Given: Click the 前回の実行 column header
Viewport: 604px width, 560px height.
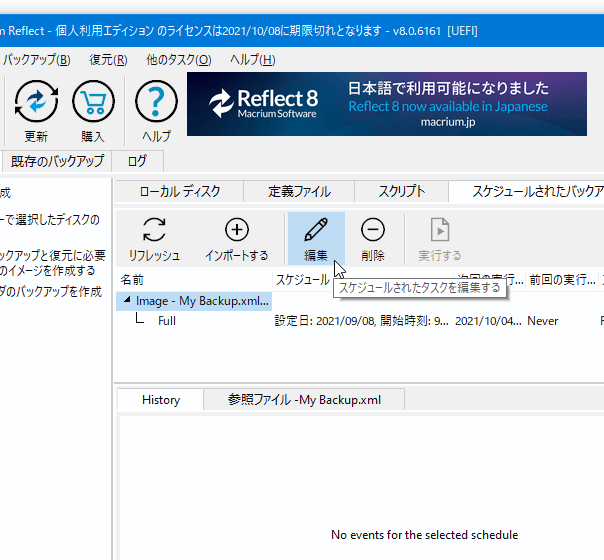Looking at the screenshot, I should tap(562, 280).
